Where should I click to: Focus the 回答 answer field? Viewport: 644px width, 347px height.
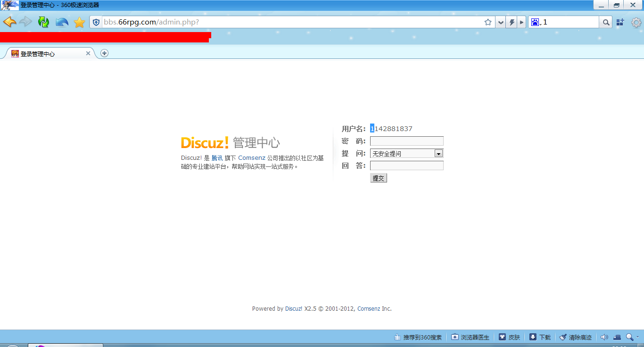407,165
